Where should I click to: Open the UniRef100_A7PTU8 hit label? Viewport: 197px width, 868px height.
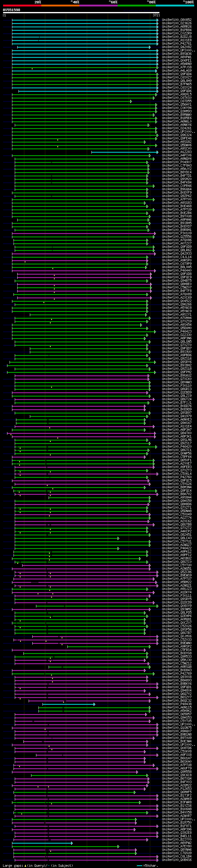click(x=176, y=765)
